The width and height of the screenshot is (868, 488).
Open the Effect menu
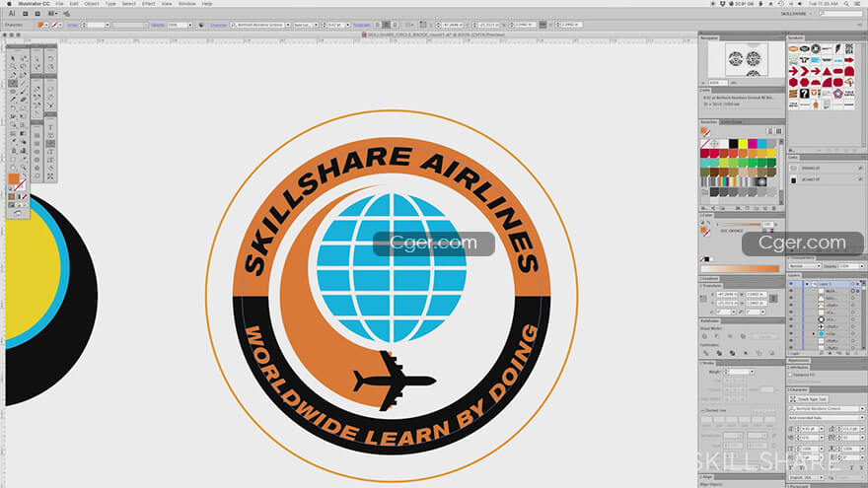148,4
